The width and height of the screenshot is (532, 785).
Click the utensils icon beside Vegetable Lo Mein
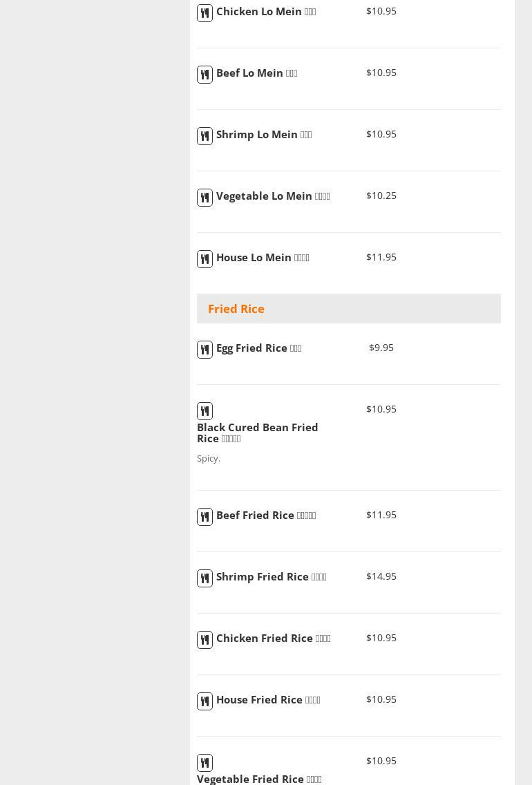[x=205, y=198]
